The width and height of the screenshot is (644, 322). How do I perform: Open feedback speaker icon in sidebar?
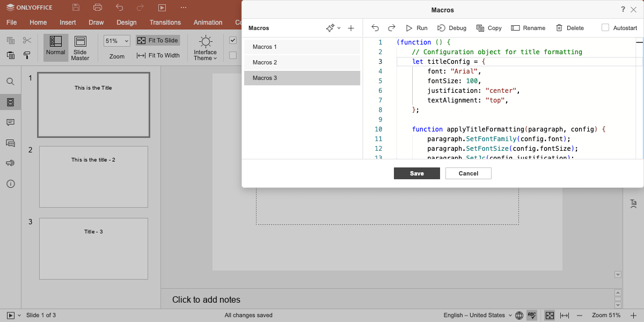(x=10, y=163)
